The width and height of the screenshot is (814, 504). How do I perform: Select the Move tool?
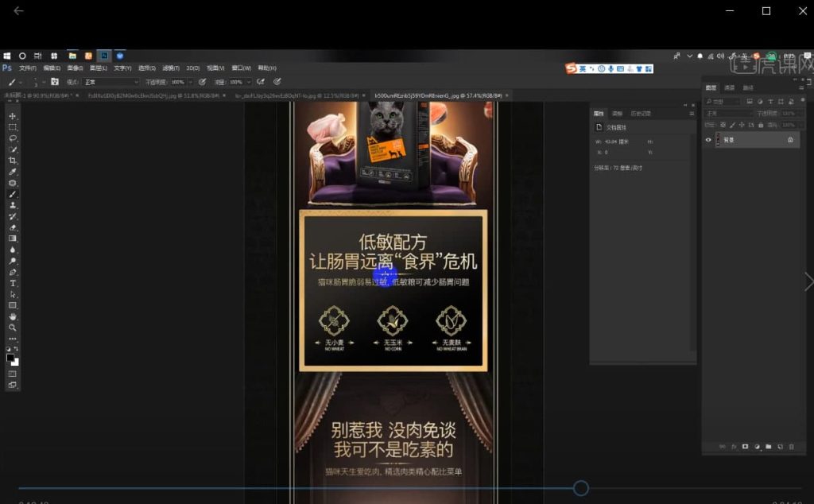[13, 116]
